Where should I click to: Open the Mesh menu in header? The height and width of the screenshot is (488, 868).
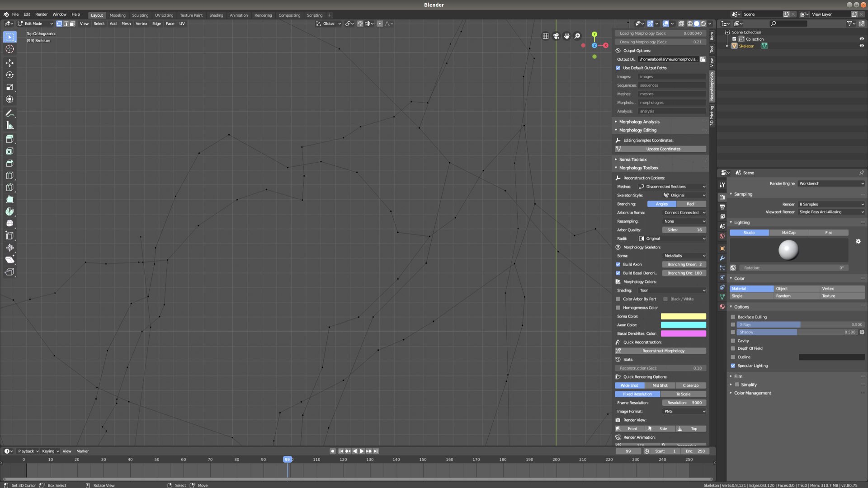(126, 23)
